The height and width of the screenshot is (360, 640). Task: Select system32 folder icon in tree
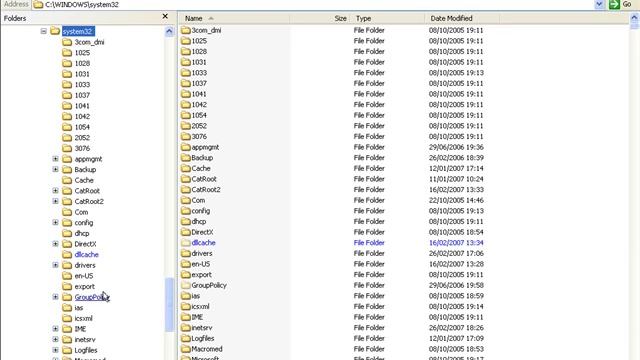pos(55,31)
